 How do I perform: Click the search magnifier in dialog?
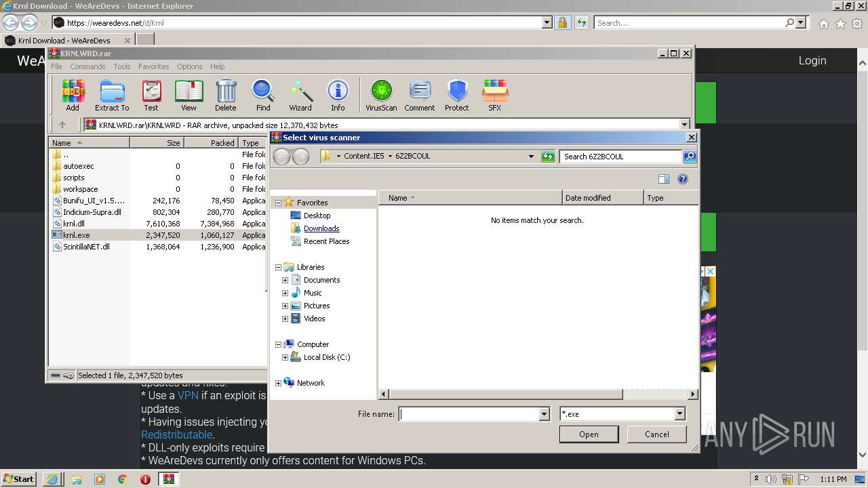click(689, 157)
